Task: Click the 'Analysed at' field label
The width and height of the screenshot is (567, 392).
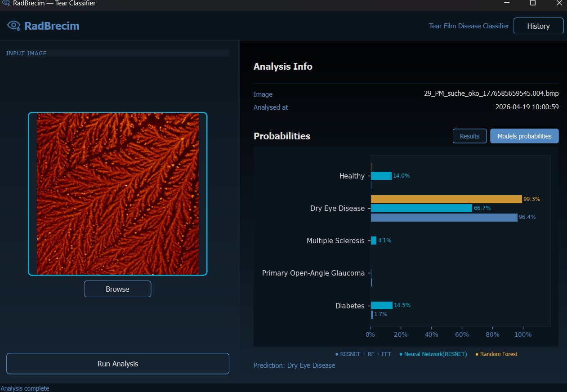Action: tap(271, 107)
